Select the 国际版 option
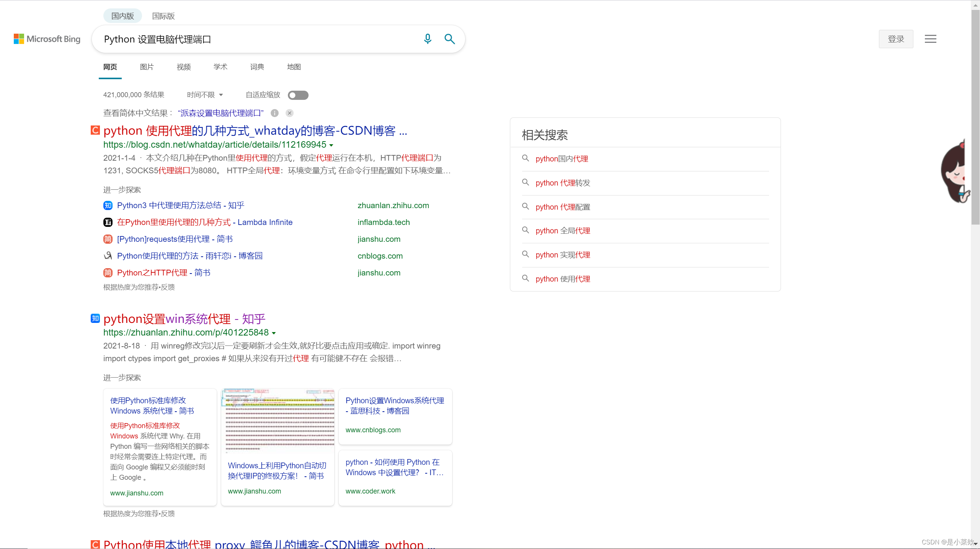Viewport: 980px width, 549px height. pos(163,16)
